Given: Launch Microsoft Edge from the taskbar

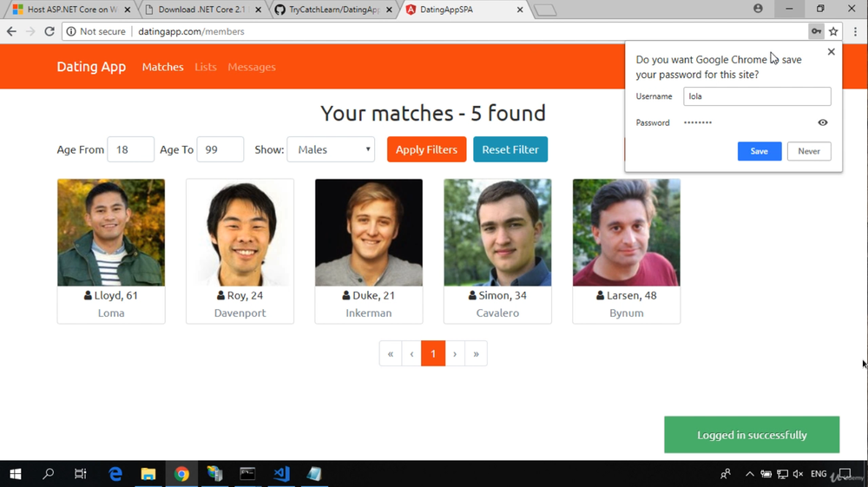Looking at the screenshot, I should (x=115, y=474).
